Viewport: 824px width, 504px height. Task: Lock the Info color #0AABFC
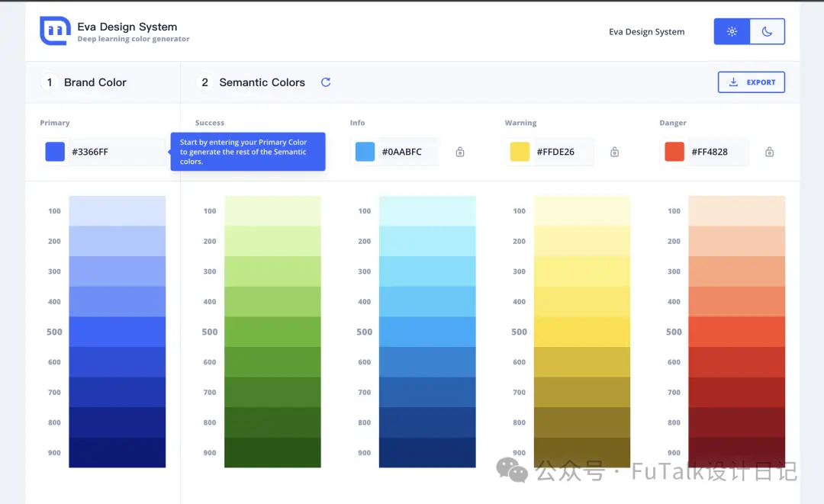point(460,152)
